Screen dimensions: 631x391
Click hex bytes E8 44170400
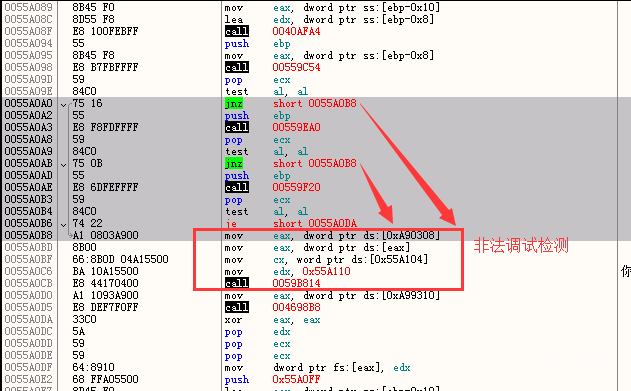pos(105,283)
